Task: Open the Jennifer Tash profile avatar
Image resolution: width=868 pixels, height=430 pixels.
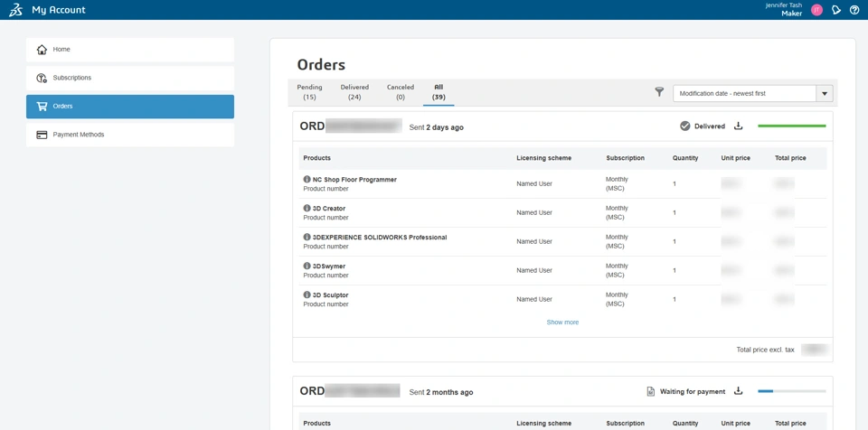Action: [816, 10]
